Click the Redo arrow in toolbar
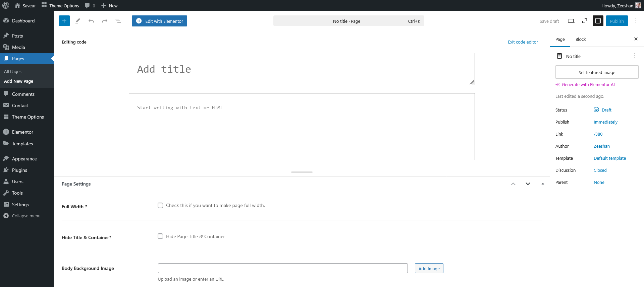644x287 pixels. 105,21
